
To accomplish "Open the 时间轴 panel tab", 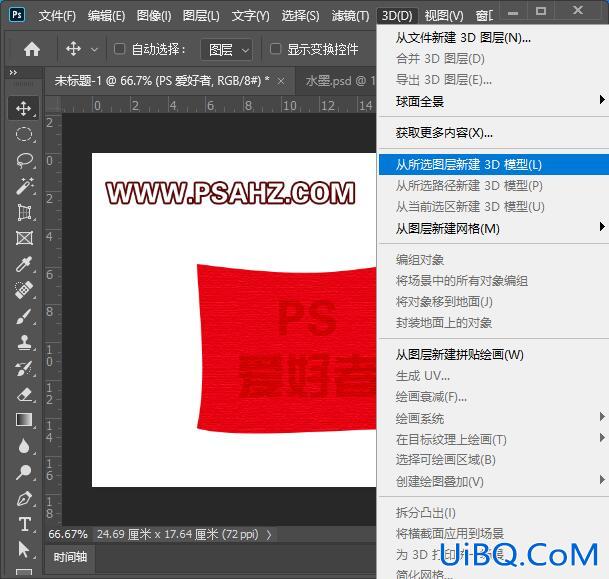I will pos(70,558).
